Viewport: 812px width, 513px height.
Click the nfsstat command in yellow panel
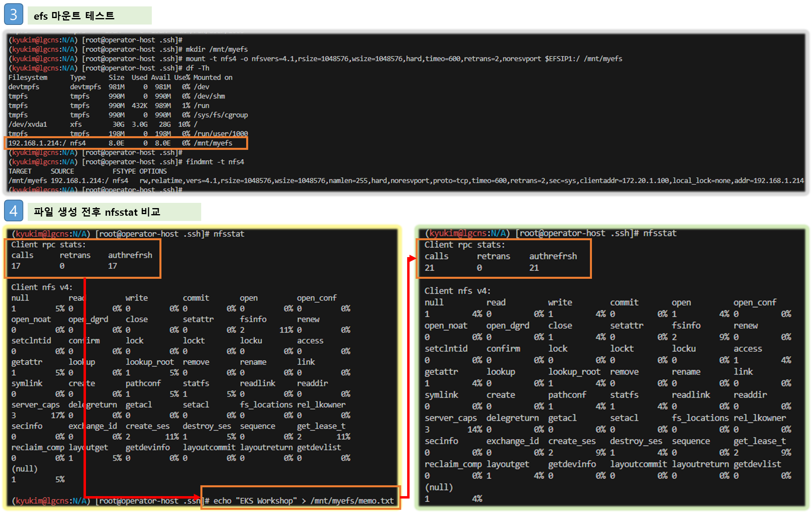pos(229,234)
